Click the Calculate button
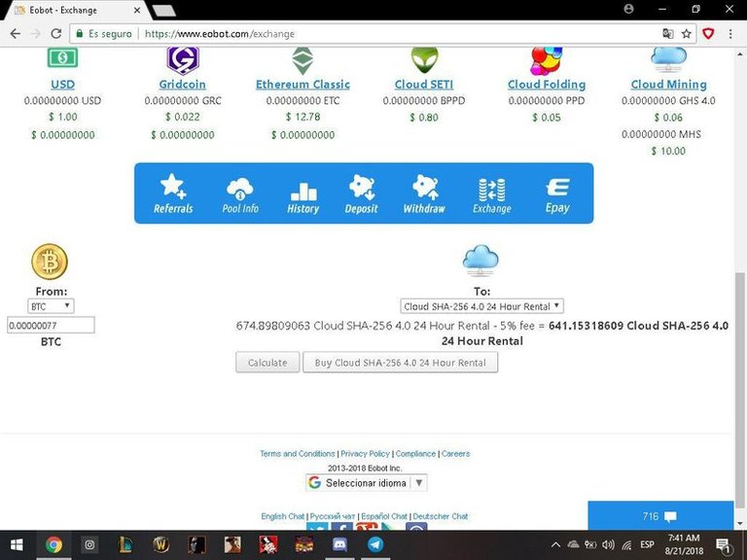The width and height of the screenshot is (747, 560). 267,363
